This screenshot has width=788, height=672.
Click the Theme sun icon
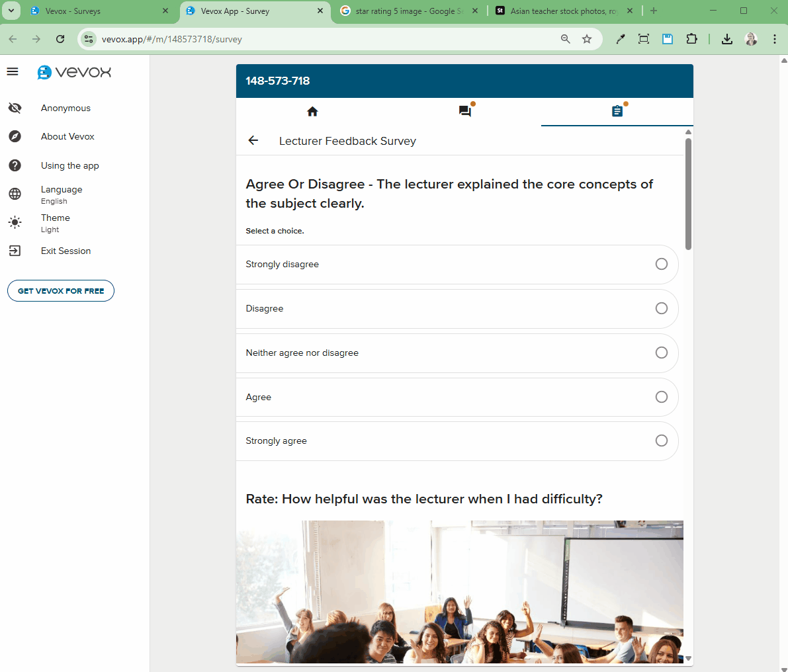pyautogui.click(x=15, y=222)
